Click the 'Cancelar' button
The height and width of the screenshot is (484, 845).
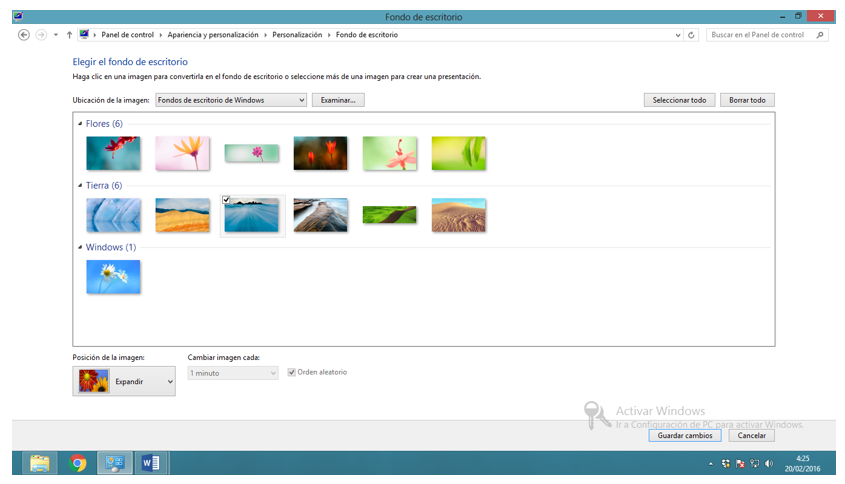click(x=751, y=435)
